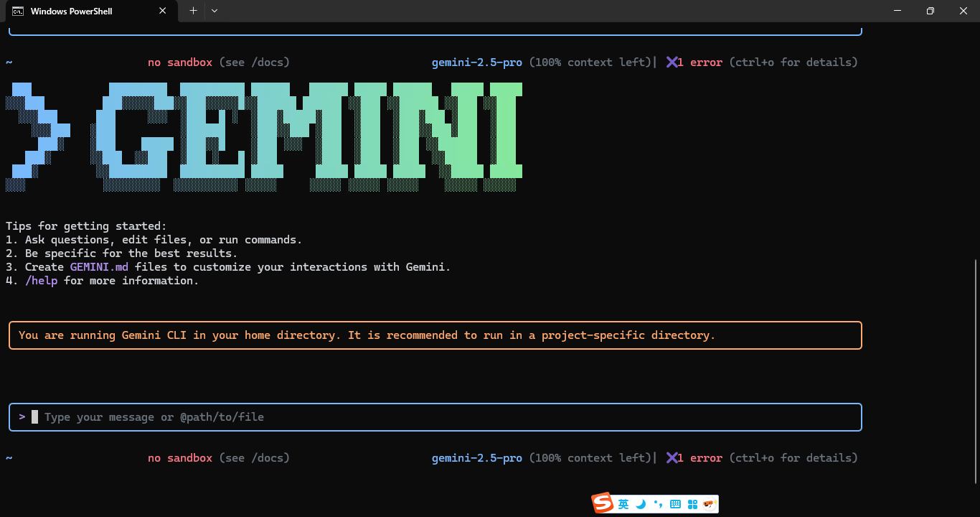Click "gemini-2.5-pro" model name below the input box
Screen dimensions: 980x517
tap(477, 458)
